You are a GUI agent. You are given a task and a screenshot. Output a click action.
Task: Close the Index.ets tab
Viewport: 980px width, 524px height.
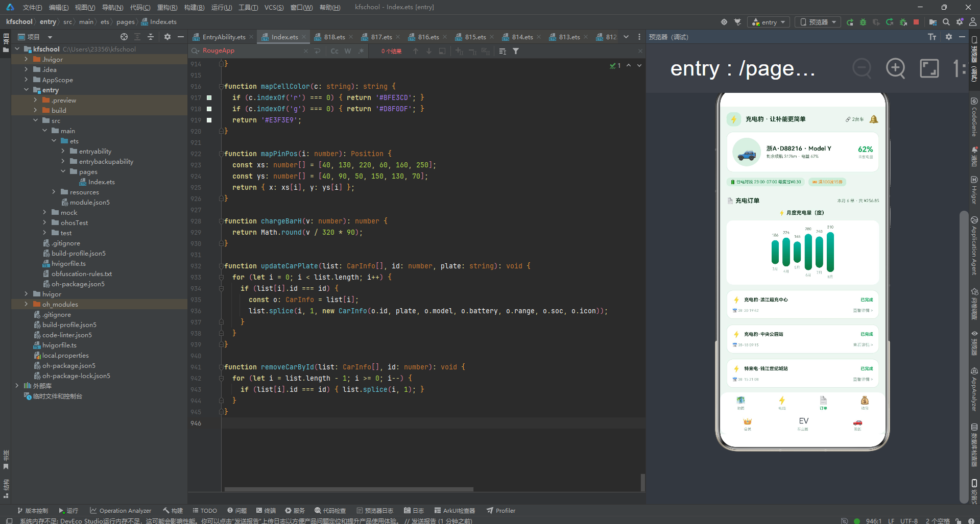tap(304, 37)
